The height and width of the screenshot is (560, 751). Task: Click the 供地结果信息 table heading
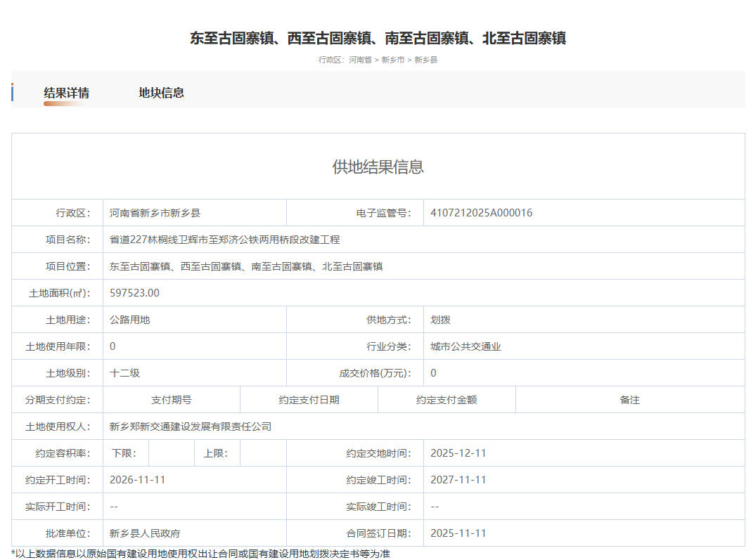(x=378, y=167)
